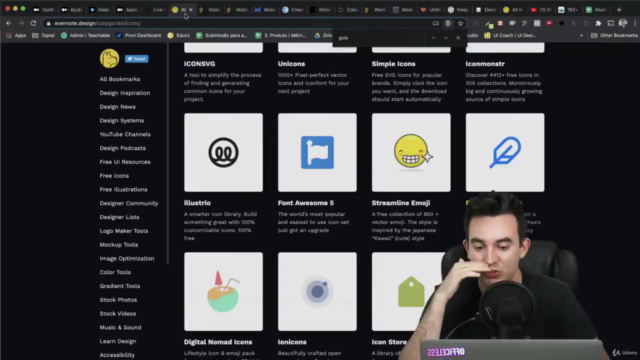Image resolution: width=640 pixels, height=360 pixels.
Task: Open the Illustrio icon thumbnail
Action: [x=223, y=152]
